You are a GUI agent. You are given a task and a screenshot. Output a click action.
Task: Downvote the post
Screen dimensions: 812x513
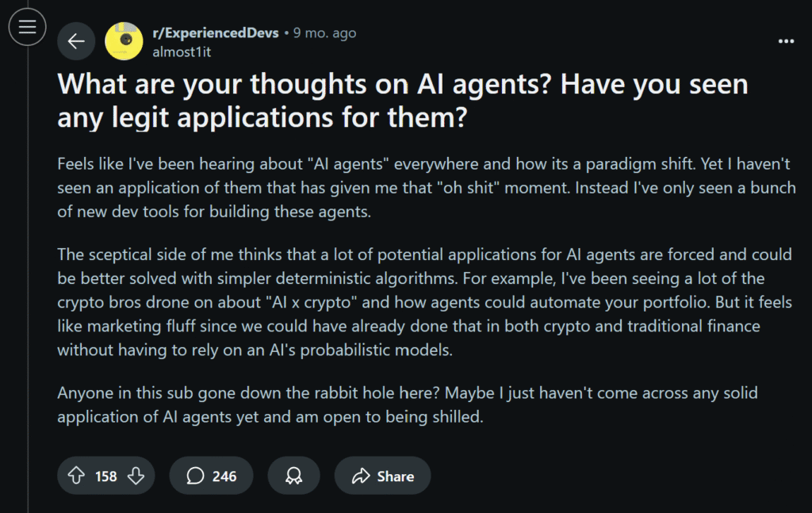[x=135, y=476]
